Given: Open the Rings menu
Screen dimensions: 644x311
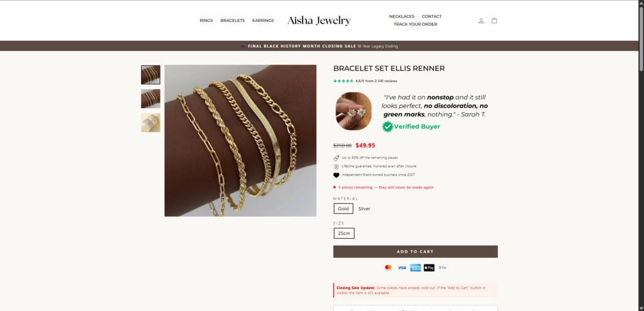Looking at the screenshot, I should pos(206,21).
